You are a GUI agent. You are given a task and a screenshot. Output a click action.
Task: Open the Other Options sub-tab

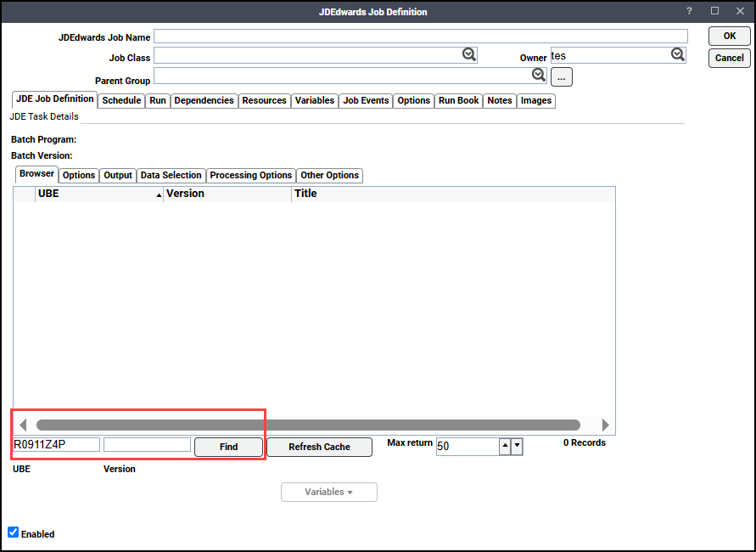(330, 175)
